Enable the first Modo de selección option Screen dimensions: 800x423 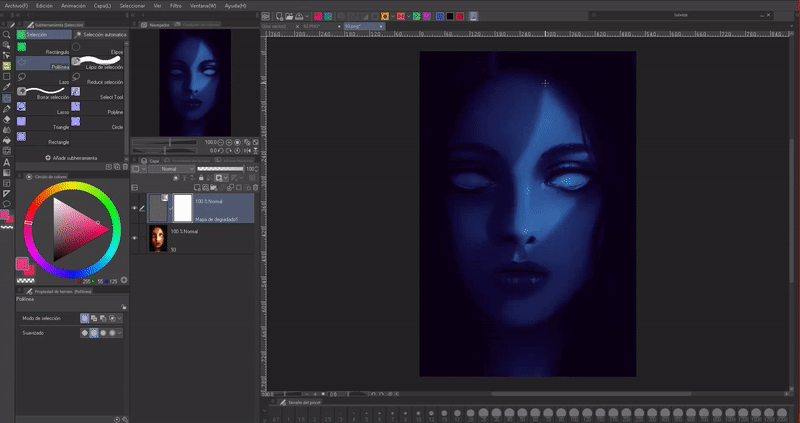click(x=85, y=318)
